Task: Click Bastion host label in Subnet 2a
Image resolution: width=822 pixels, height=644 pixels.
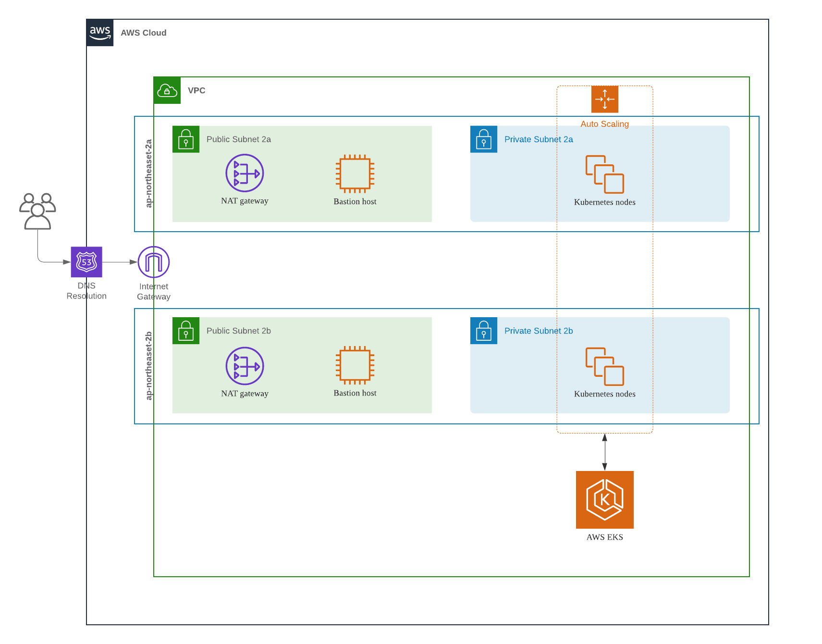Action: [x=355, y=201]
